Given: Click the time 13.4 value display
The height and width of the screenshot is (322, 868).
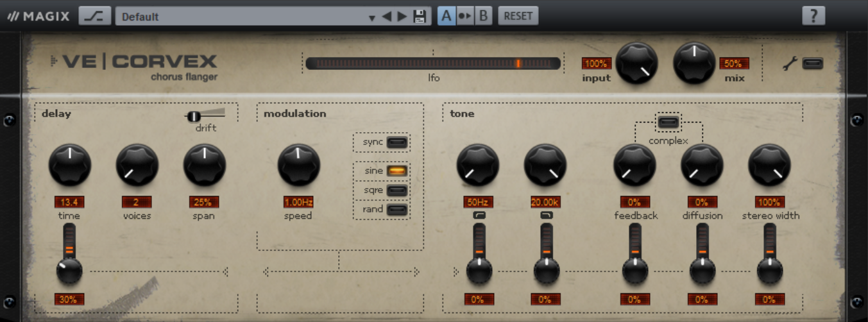Looking at the screenshot, I should [x=69, y=202].
